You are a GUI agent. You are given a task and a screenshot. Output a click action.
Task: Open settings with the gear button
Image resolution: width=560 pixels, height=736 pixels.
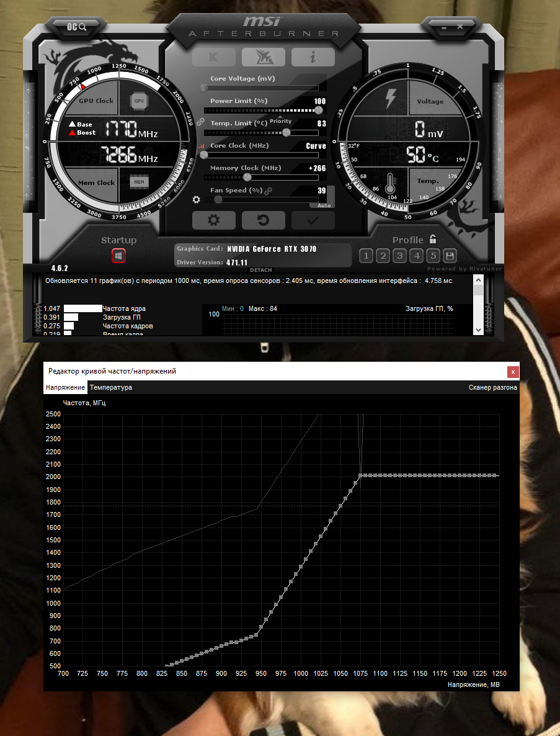tap(213, 220)
